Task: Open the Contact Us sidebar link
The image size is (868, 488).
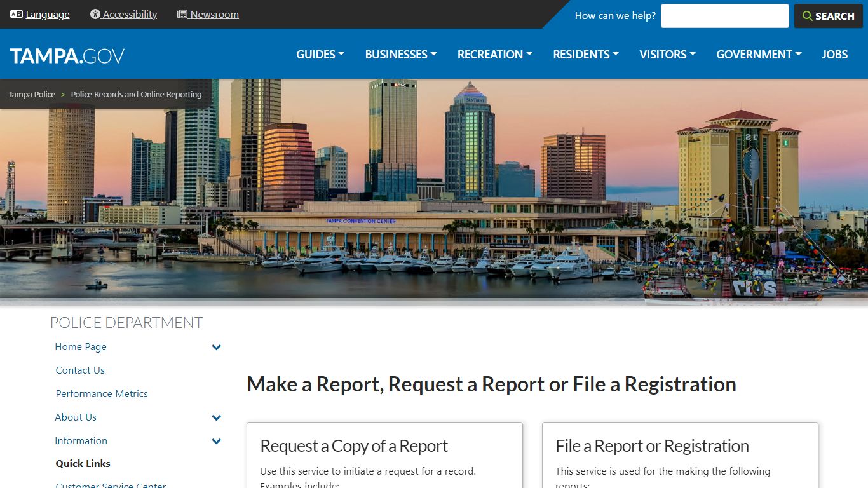Action: (x=80, y=370)
